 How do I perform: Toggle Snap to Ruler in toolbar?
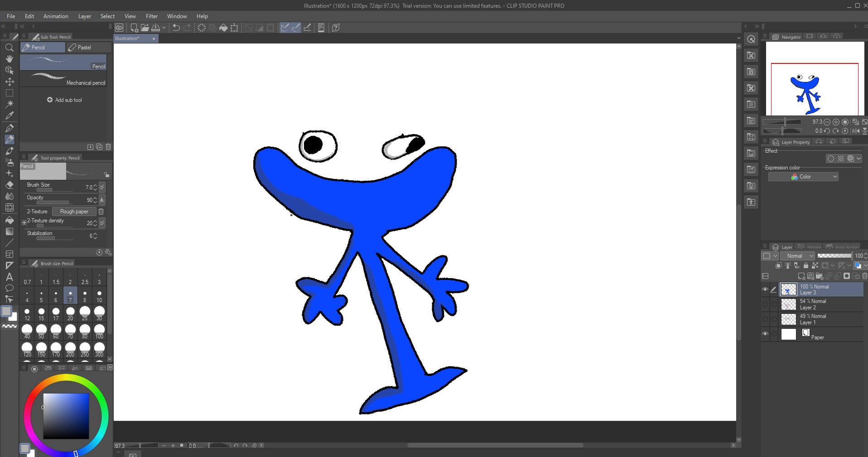tap(285, 28)
